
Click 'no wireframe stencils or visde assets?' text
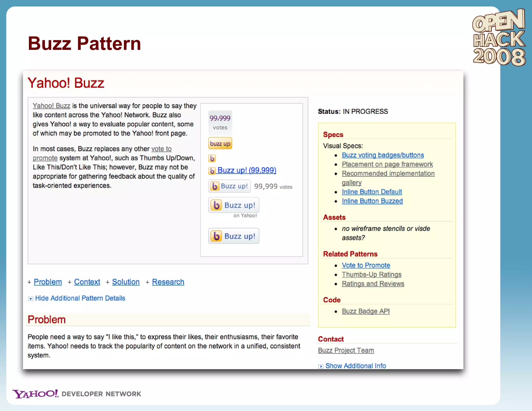click(x=386, y=233)
